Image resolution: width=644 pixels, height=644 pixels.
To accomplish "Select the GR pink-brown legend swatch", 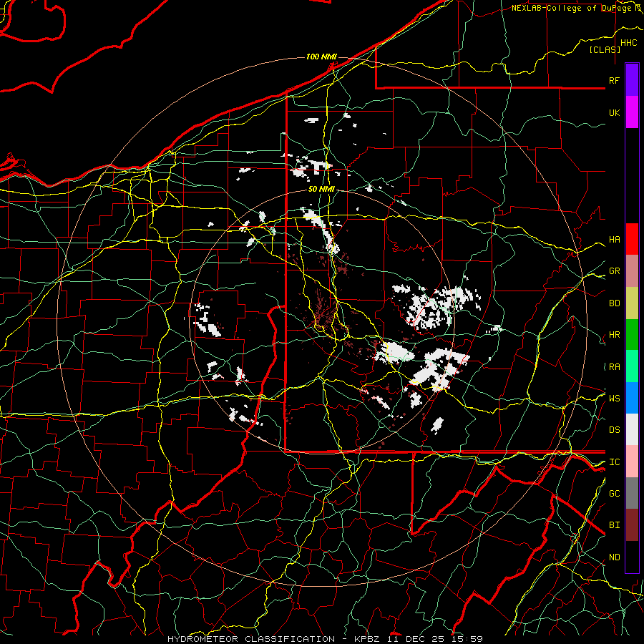I will click(x=632, y=270).
